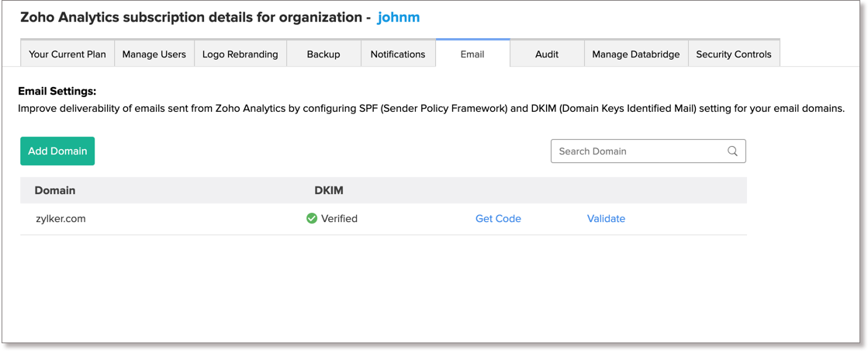Switch to the Manage Users tab
868x351 pixels.
(x=154, y=54)
